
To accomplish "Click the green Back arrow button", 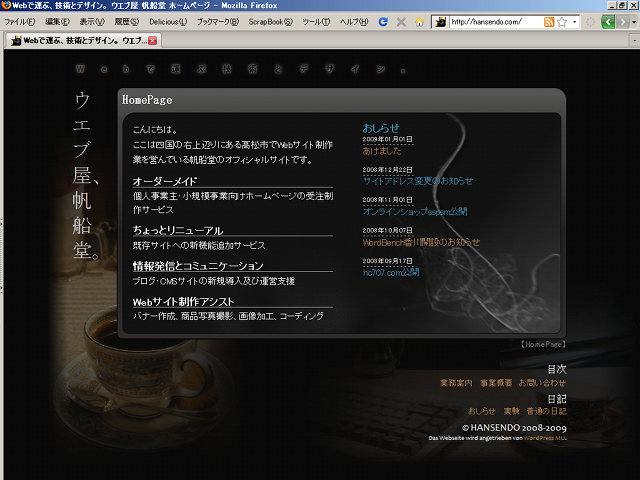I will [x=608, y=22].
